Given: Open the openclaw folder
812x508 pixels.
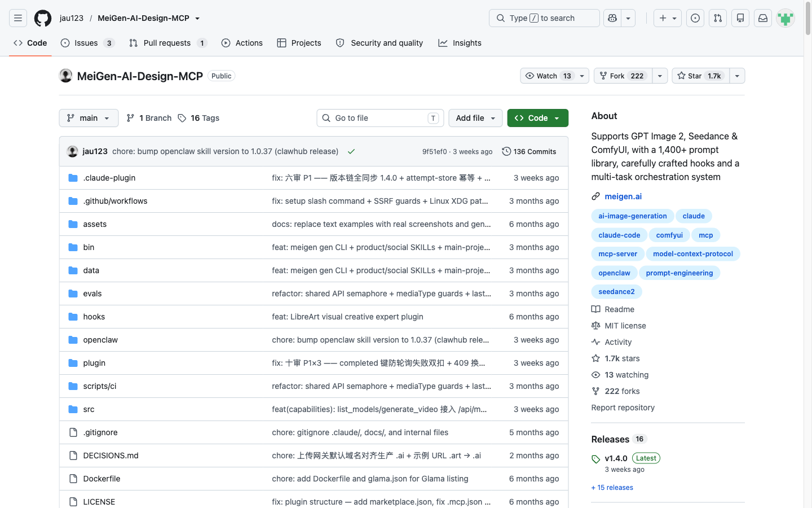Looking at the screenshot, I should (100, 340).
